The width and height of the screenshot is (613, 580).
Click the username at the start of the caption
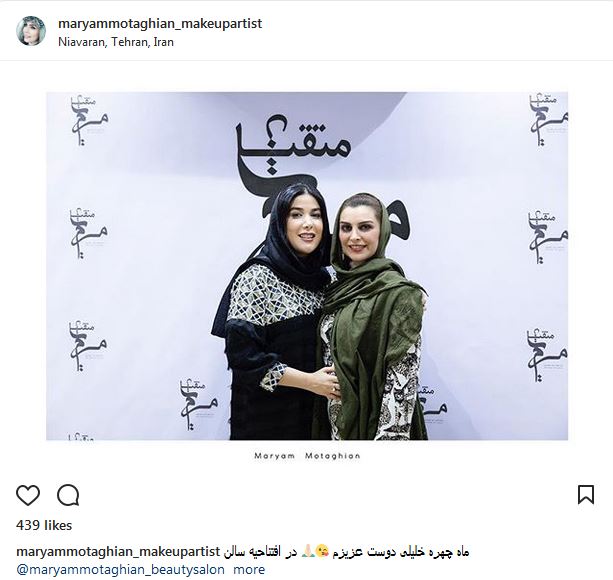pyautogui.click(x=118, y=552)
